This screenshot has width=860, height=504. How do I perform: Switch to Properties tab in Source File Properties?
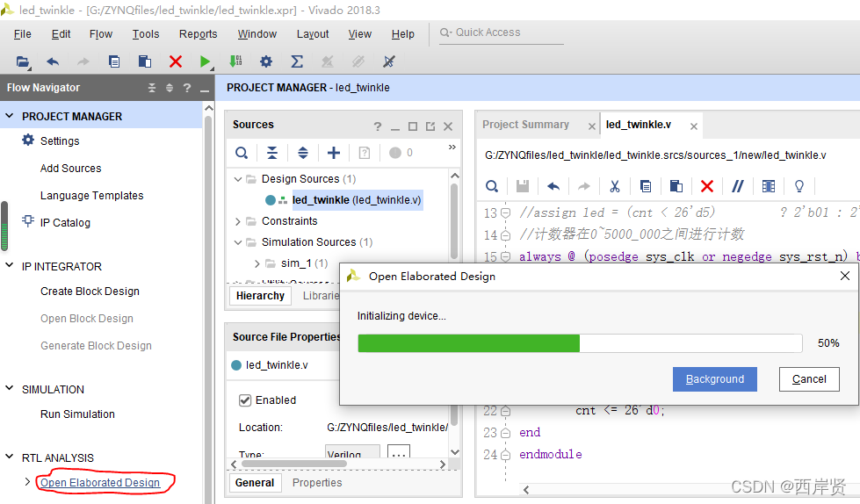[317, 483]
